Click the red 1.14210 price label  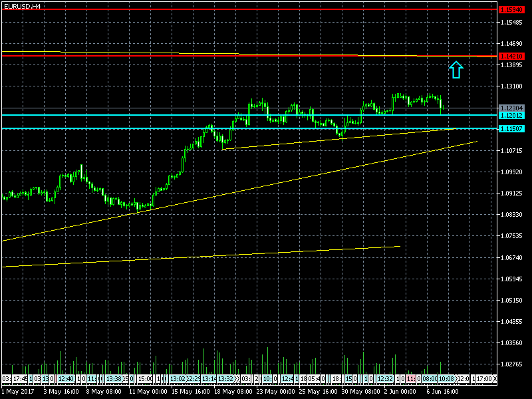pyautogui.click(x=511, y=57)
